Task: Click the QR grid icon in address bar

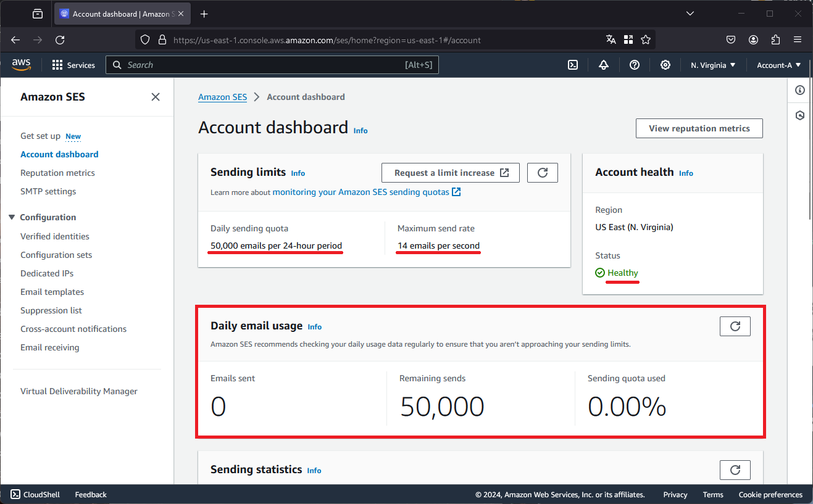Action: pos(628,40)
